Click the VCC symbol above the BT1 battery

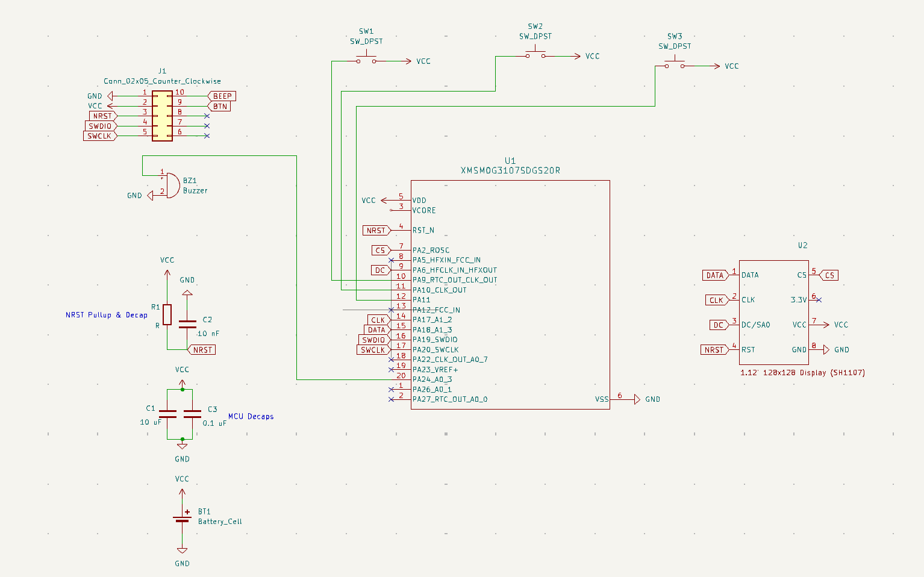tap(182, 492)
